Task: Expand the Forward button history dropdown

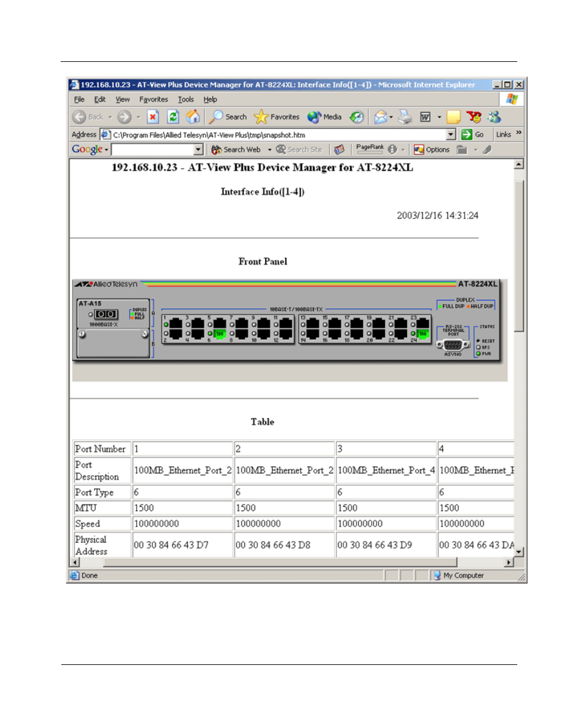Action: point(138,117)
